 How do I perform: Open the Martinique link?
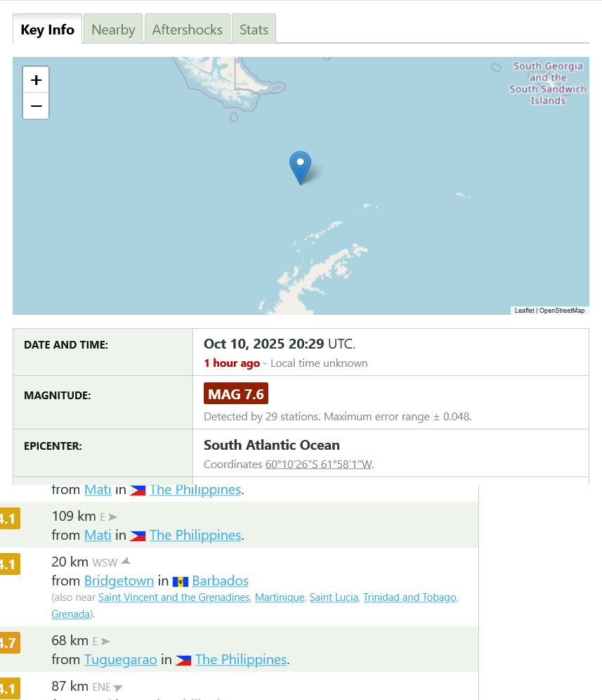coord(280,597)
